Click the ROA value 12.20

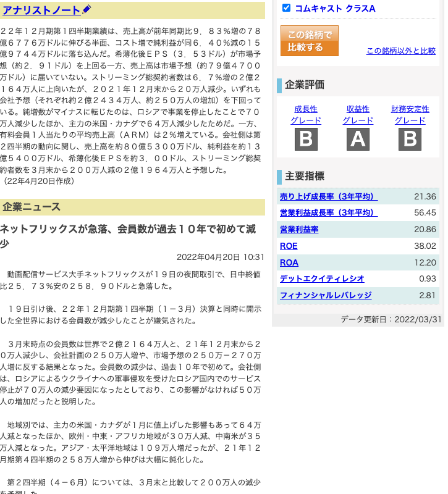[425, 263]
